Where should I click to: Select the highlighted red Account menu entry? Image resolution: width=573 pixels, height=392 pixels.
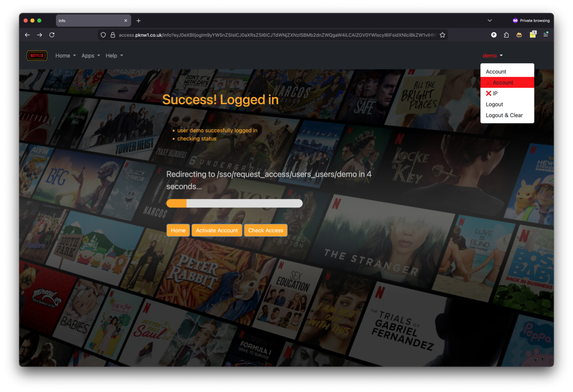(x=507, y=83)
